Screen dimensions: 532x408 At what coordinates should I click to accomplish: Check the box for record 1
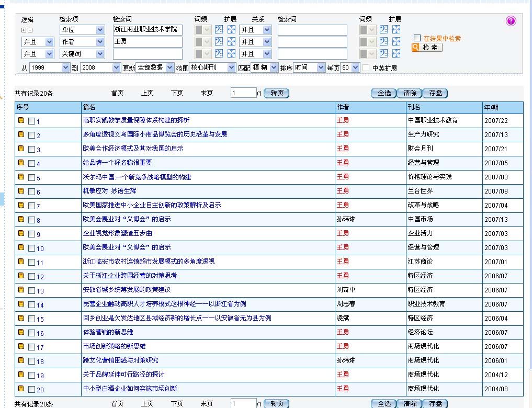pyautogui.click(x=31, y=121)
